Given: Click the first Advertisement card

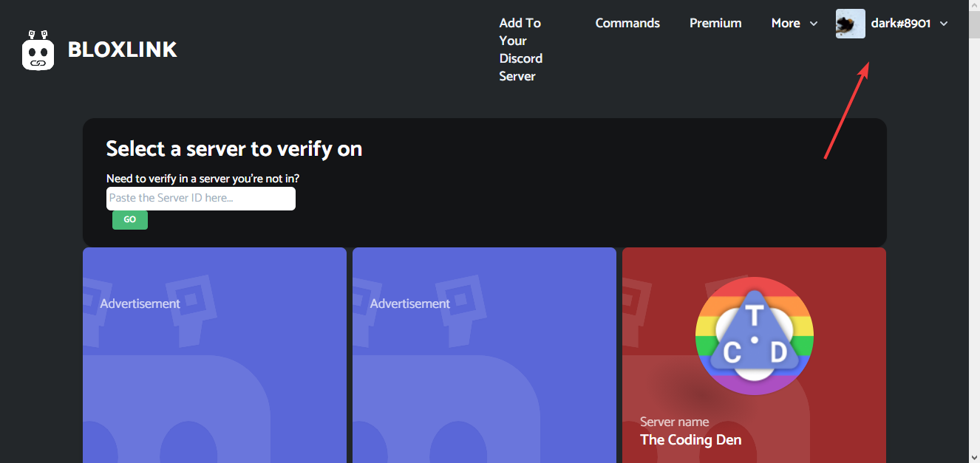Looking at the screenshot, I should 214,355.
